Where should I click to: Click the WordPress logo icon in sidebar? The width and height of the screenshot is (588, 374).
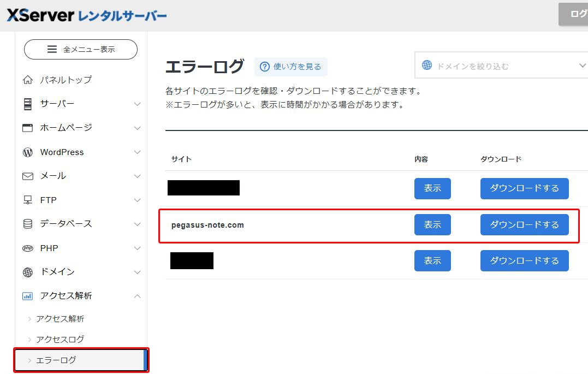tap(28, 152)
